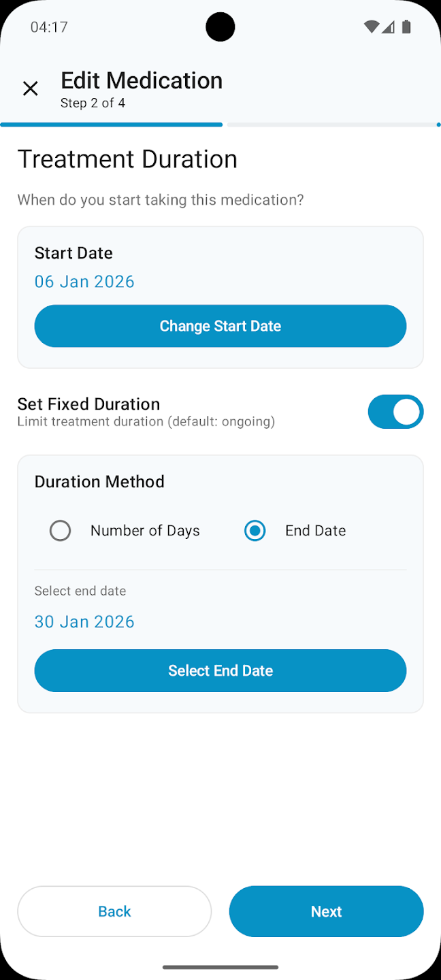The height and width of the screenshot is (980, 441).
Task: Tap the end date 30 Jan 2026
Action: coord(84,621)
